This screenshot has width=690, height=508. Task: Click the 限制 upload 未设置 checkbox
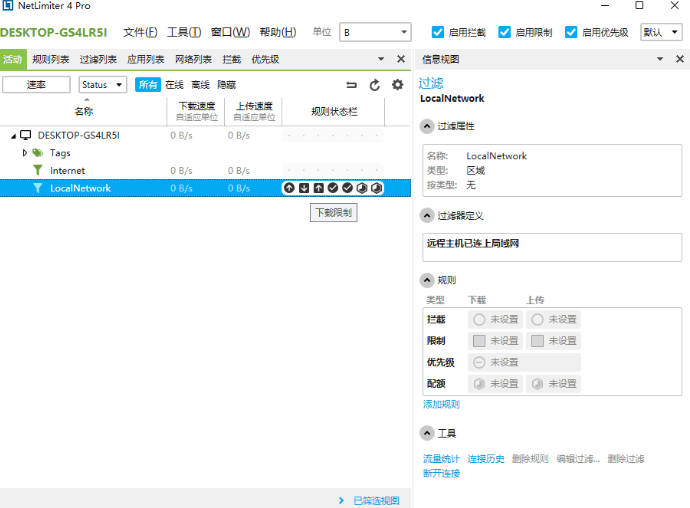537,341
